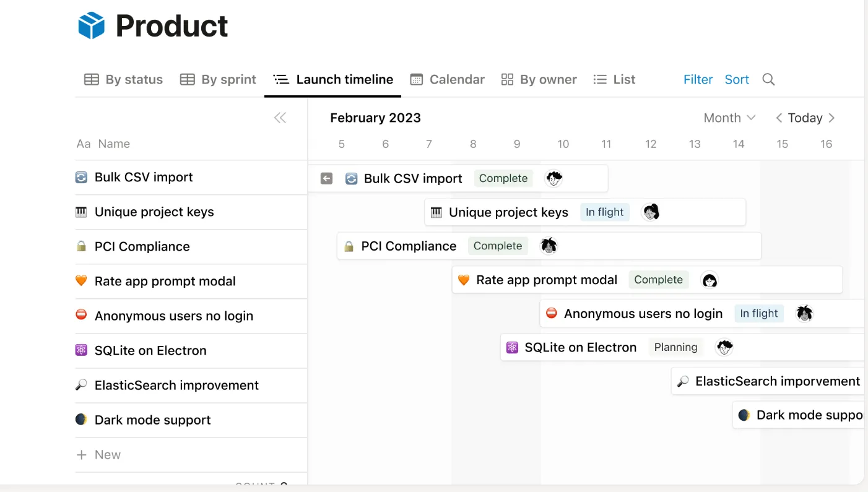Click the Sort link

coord(737,79)
